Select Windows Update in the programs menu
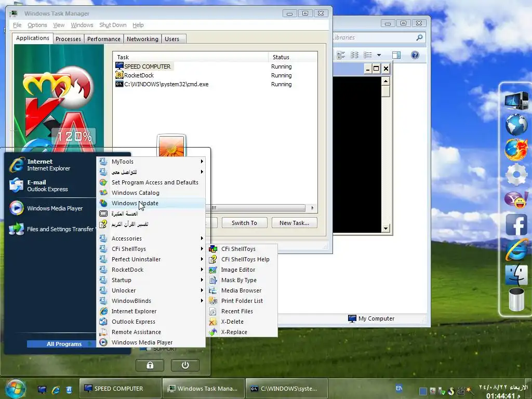 coord(151,203)
